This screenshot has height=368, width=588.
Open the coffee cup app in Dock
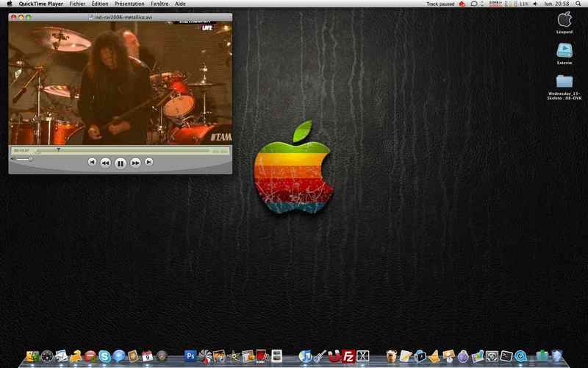[x=391, y=356]
